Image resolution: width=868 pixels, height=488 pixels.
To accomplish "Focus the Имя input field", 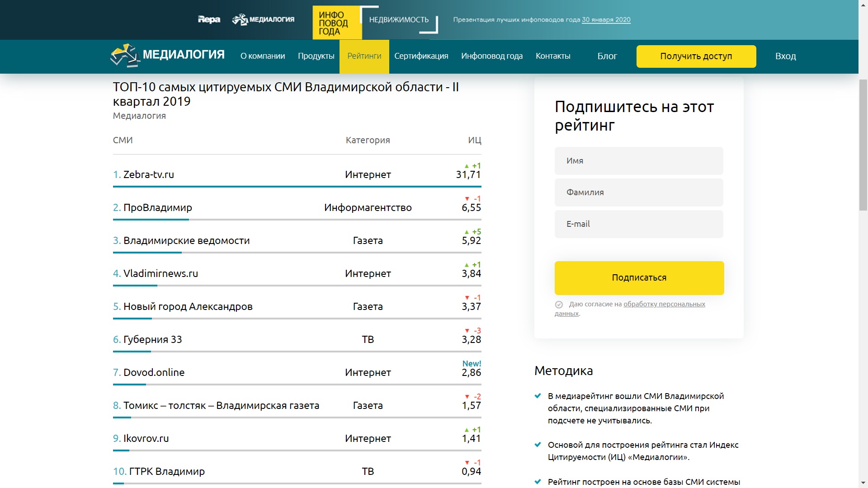I will [639, 161].
